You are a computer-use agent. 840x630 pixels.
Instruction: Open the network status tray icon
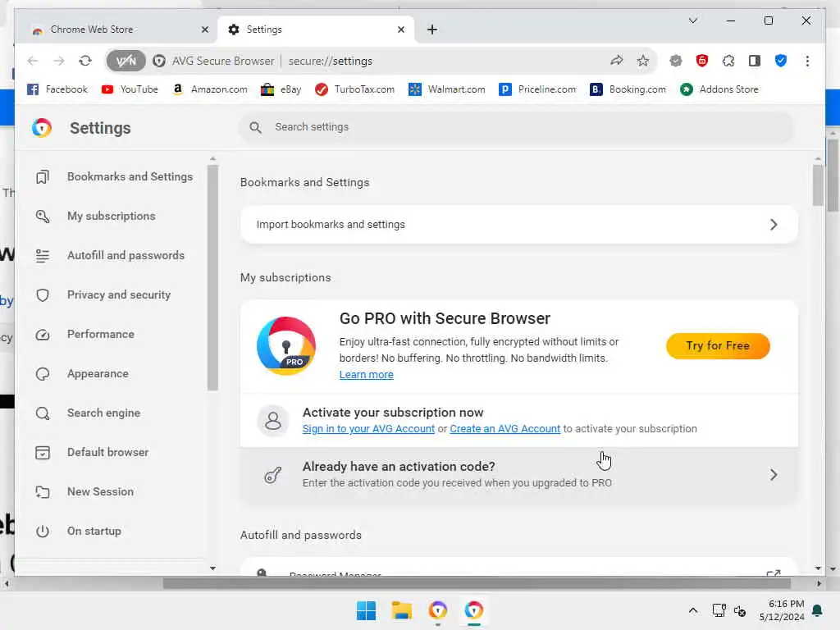tap(719, 610)
